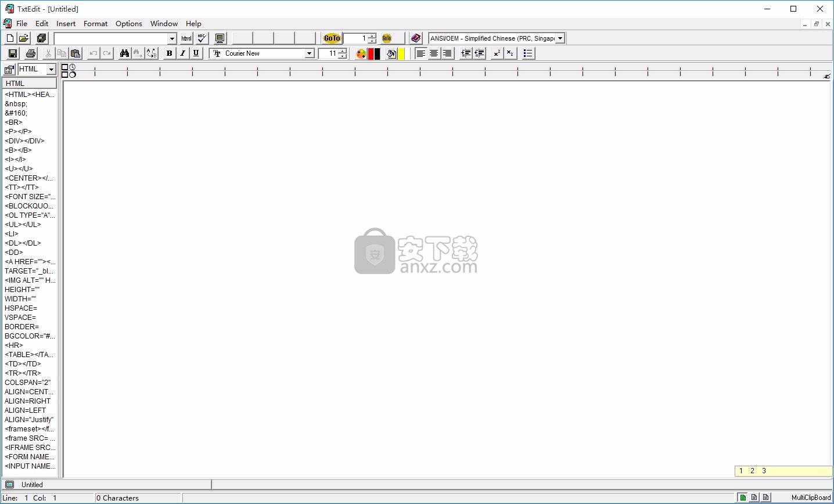Open the Insert menu

point(66,24)
